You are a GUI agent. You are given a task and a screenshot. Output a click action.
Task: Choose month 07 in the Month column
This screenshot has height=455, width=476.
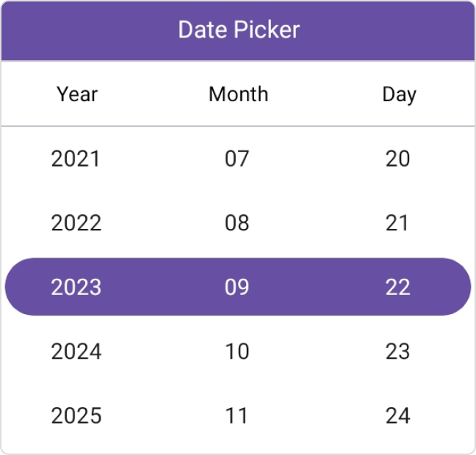(x=237, y=159)
